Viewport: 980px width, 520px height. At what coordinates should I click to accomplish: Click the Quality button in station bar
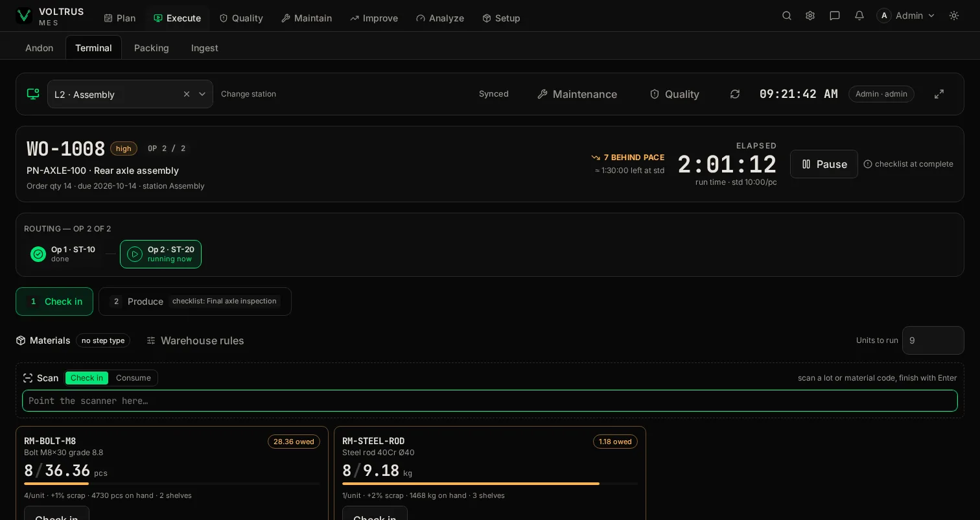[x=675, y=94]
